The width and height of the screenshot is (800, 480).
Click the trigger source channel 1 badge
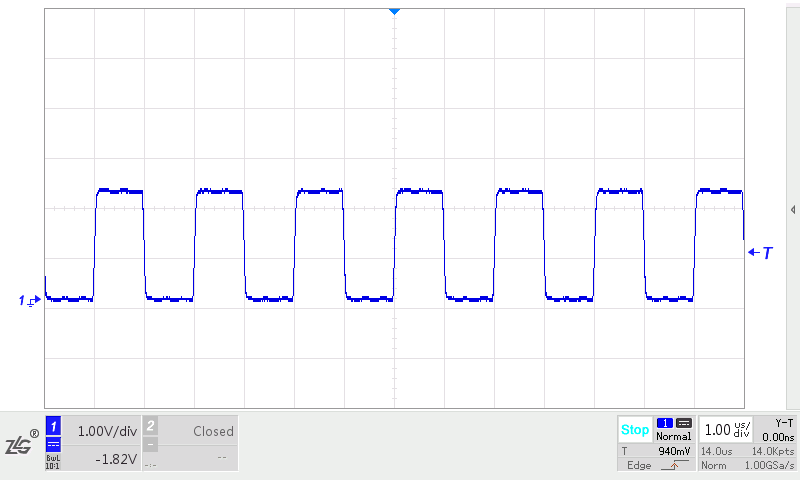[664, 423]
